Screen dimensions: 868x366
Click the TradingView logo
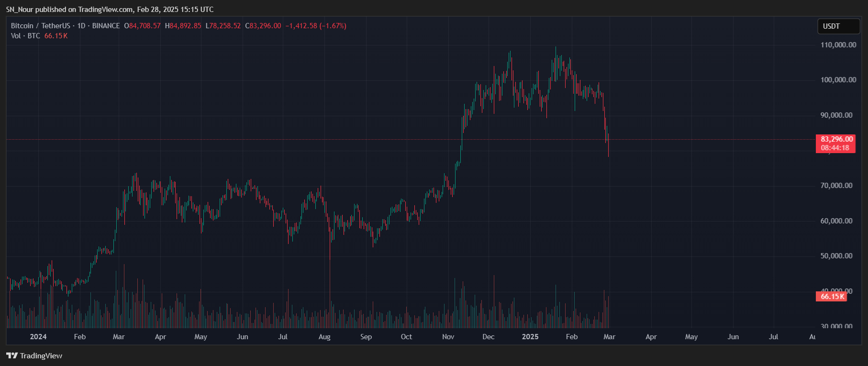(x=12, y=355)
